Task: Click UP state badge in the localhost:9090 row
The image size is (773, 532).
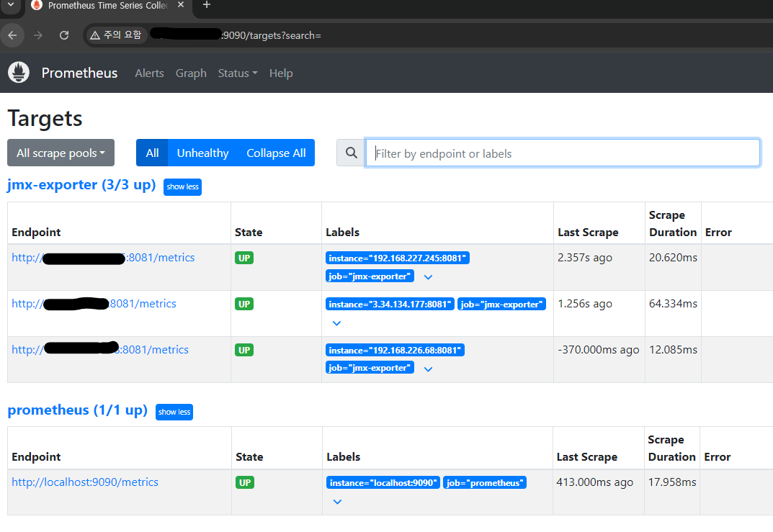Action: point(245,482)
